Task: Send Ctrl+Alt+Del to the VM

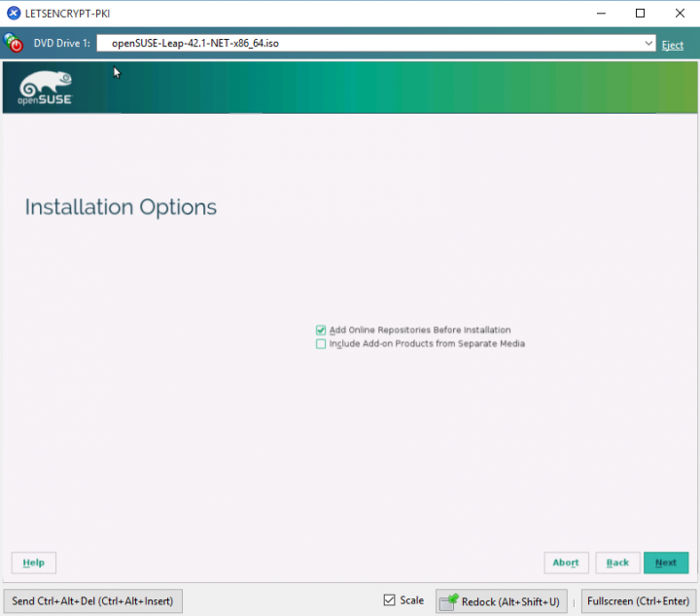Action: coord(92,601)
